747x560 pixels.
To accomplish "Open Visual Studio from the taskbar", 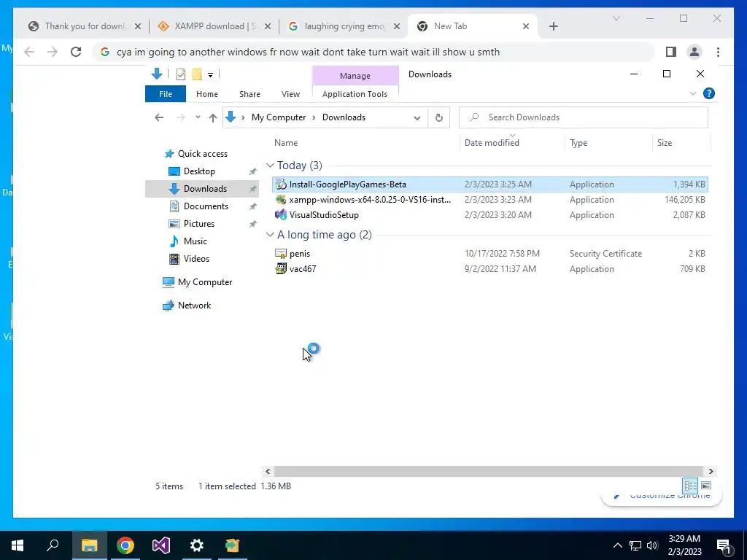I will click(x=161, y=545).
